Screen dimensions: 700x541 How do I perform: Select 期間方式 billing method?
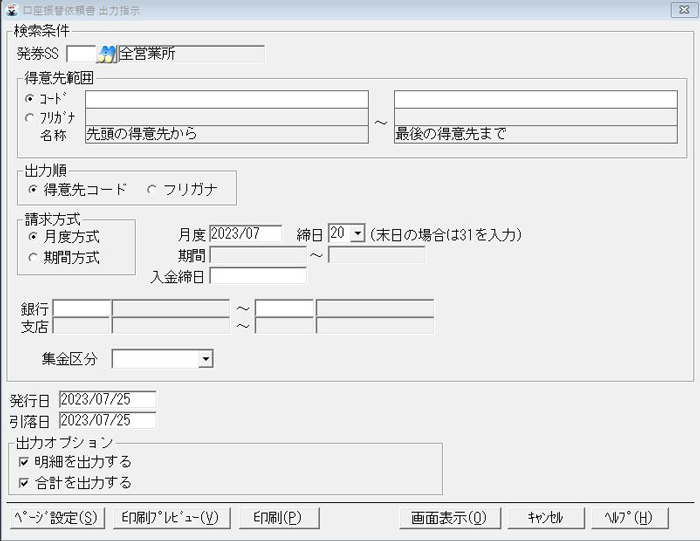(x=34, y=257)
